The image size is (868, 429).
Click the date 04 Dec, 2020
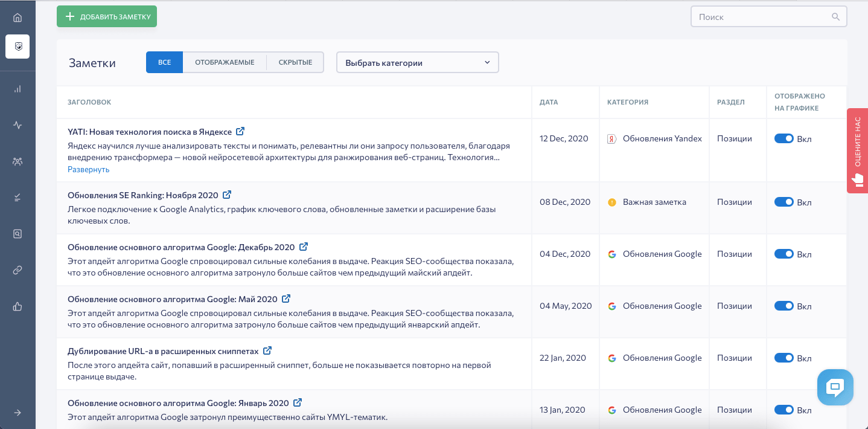coord(565,254)
